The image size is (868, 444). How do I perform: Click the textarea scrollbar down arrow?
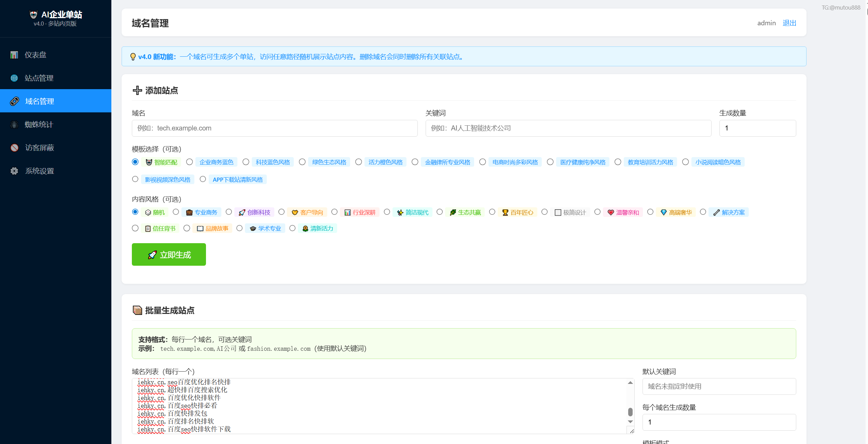coord(631,422)
